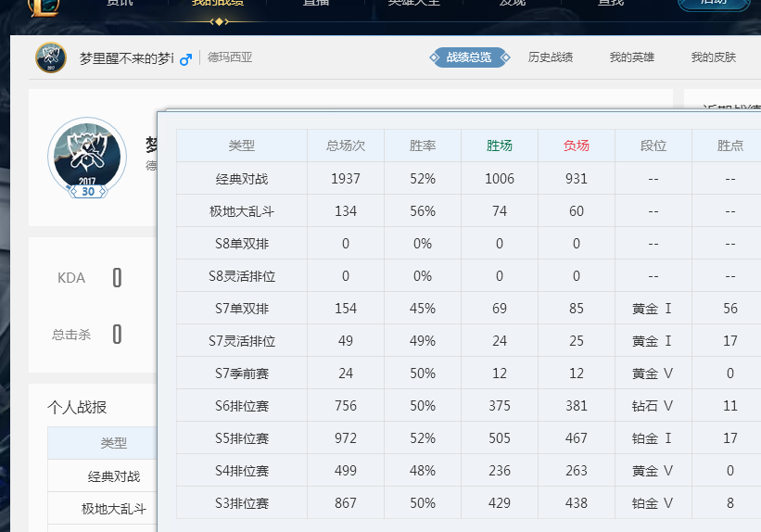Click the 钻石 V rank cell

653,406
